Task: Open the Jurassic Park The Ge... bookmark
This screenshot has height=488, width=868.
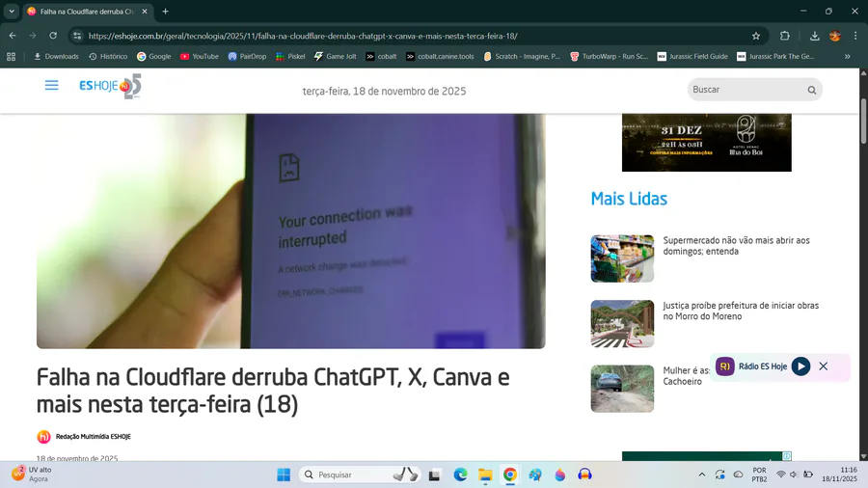Action: point(775,57)
